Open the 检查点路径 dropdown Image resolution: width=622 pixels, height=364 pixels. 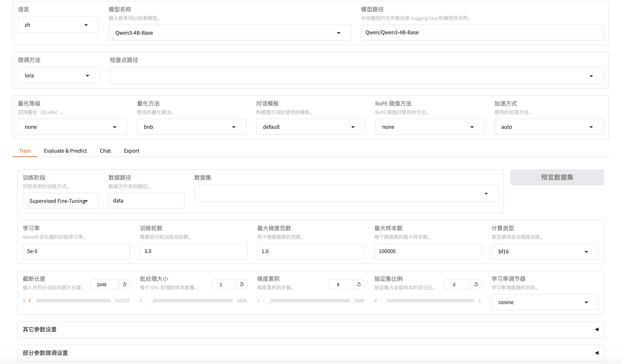[x=356, y=76]
